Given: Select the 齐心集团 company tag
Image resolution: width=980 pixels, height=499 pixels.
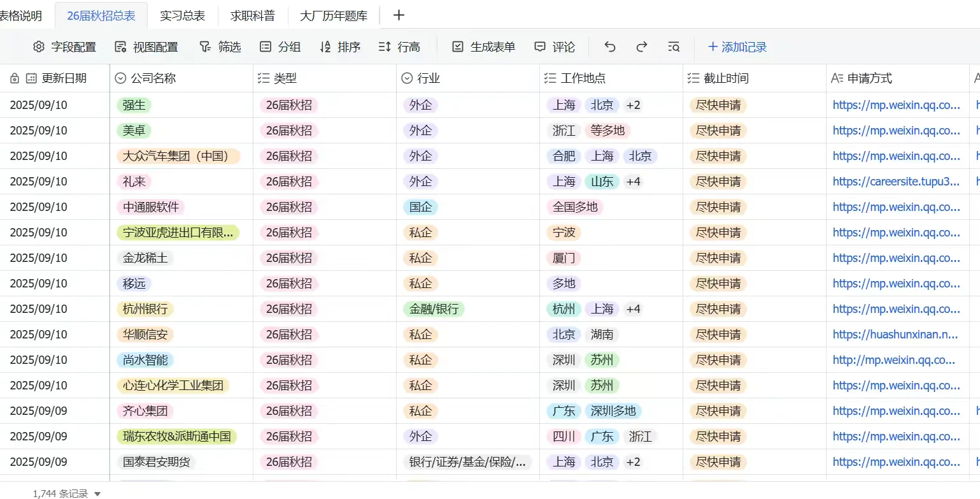Looking at the screenshot, I should click(145, 411).
